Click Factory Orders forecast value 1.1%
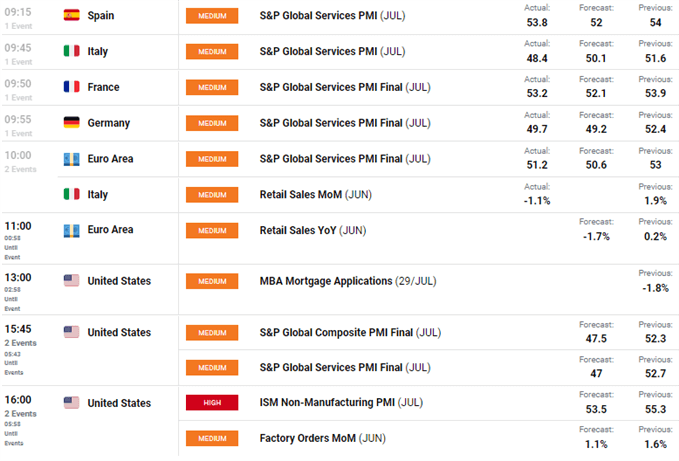This screenshot has height=461, width=679. 596,444
